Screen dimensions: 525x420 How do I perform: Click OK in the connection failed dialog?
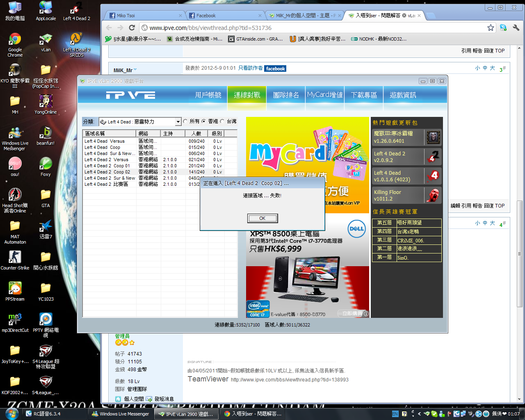(x=262, y=218)
